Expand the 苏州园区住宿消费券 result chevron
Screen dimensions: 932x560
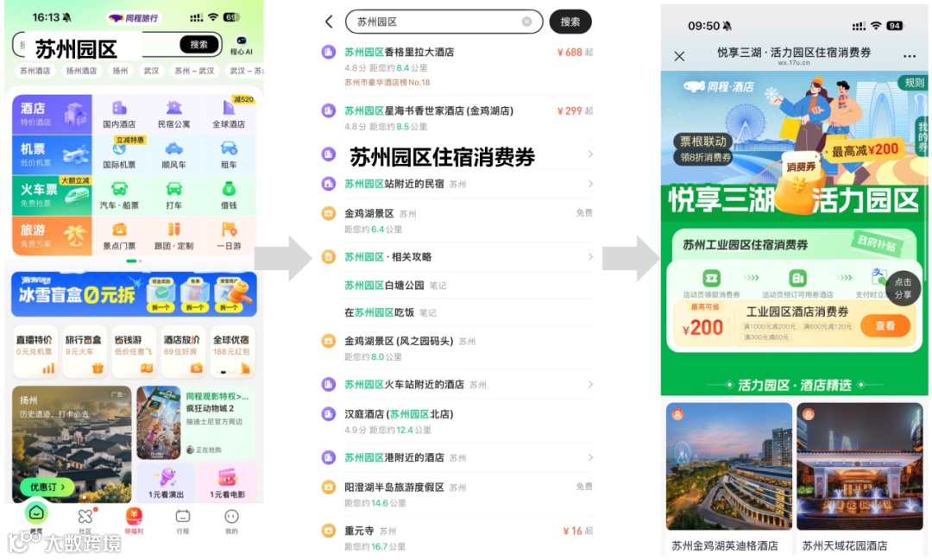pos(590,154)
